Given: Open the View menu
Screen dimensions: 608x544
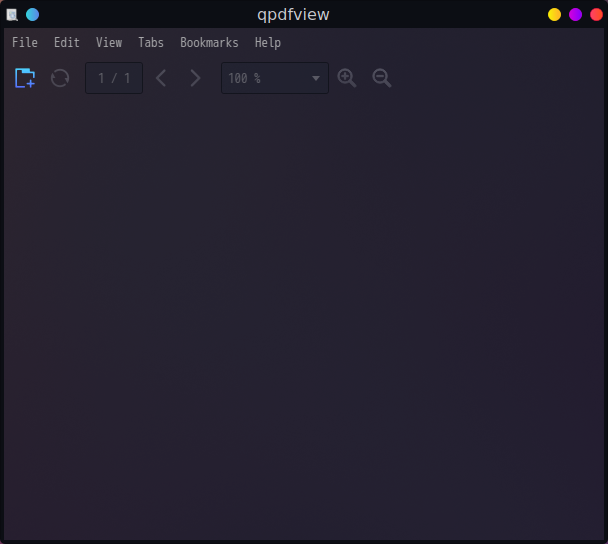Looking at the screenshot, I should click(109, 42).
